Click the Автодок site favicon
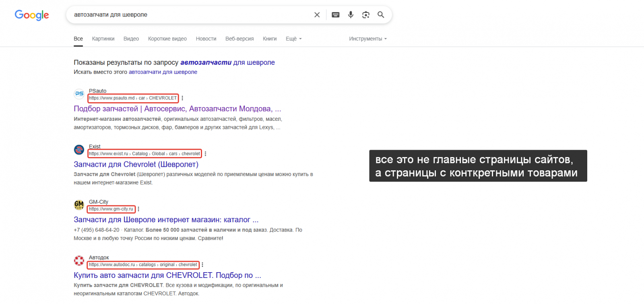644x304 pixels. tap(79, 261)
